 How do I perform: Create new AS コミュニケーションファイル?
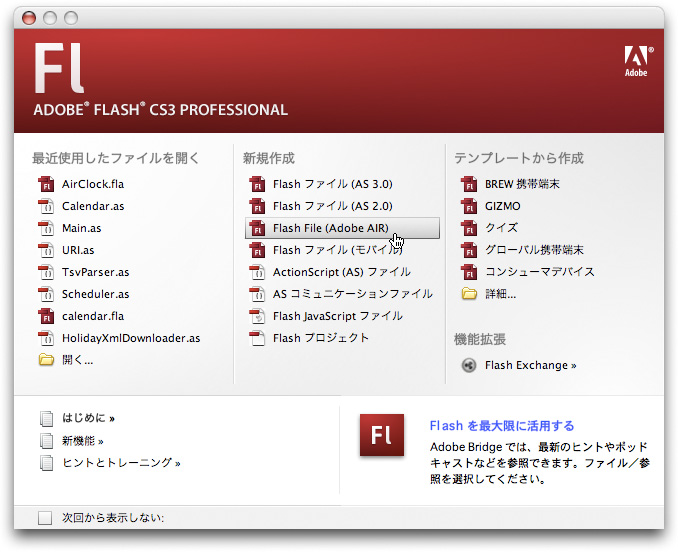352,294
